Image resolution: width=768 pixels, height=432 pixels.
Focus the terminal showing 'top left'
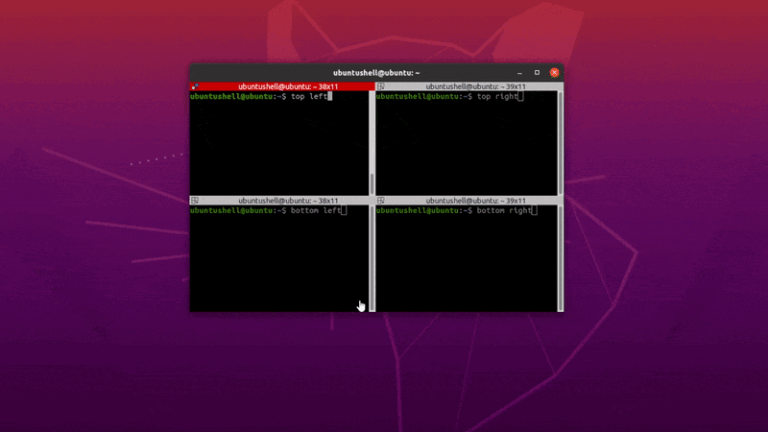279,145
